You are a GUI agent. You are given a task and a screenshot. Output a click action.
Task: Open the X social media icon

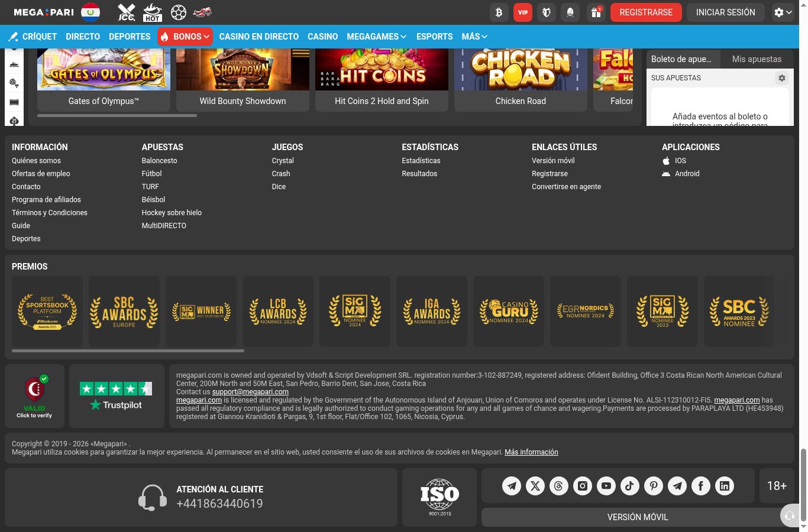tap(535, 486)
